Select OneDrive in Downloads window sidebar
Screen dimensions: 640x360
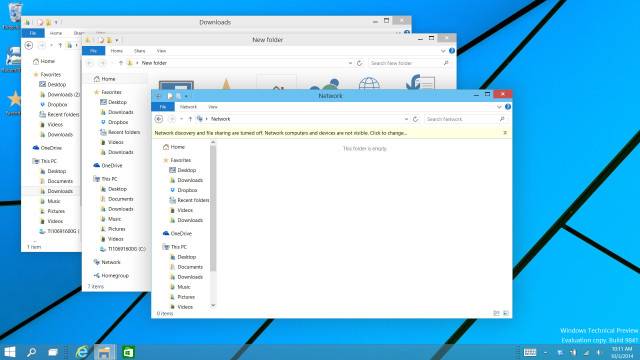47,148
